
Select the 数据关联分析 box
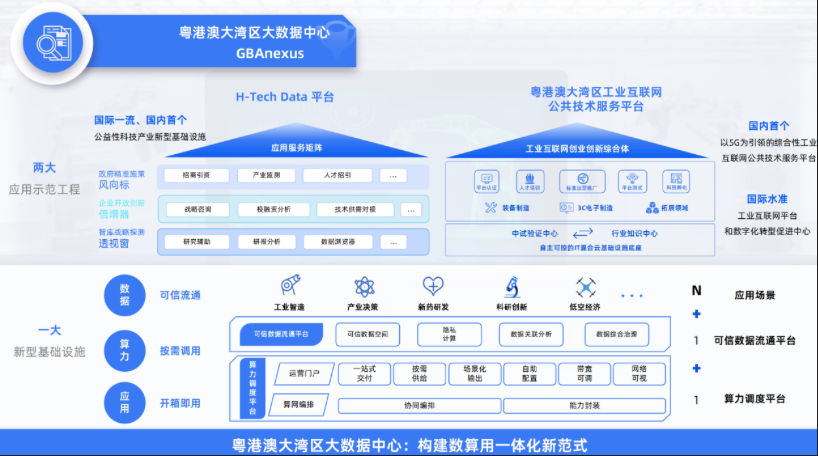[x=531, y=334]
